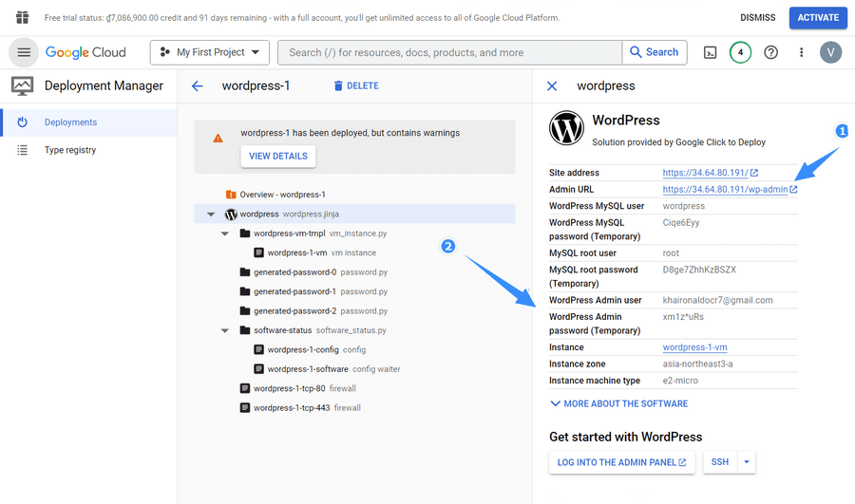Viewport: 855px width, 504px height.
Task: Select Overview - wordpress-1 tree row
Action: pyautogui.click(x=354, y=195)
